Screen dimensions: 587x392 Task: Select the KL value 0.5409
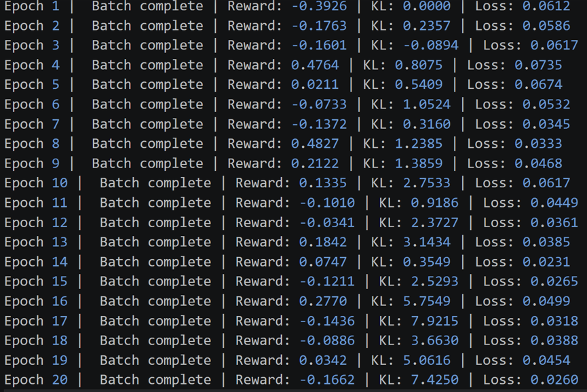coord(419,85)
